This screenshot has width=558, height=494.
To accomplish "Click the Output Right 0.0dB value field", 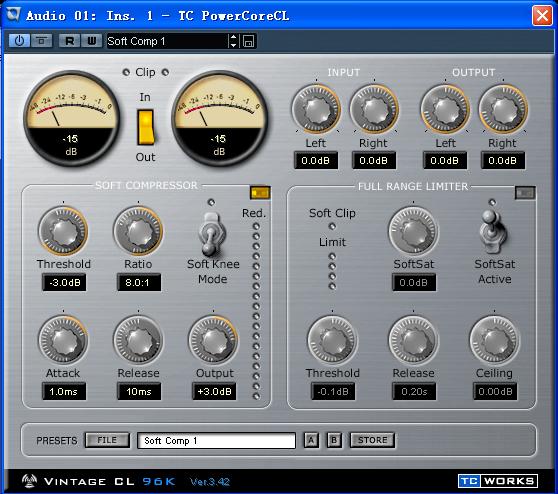I will [503, 161].
